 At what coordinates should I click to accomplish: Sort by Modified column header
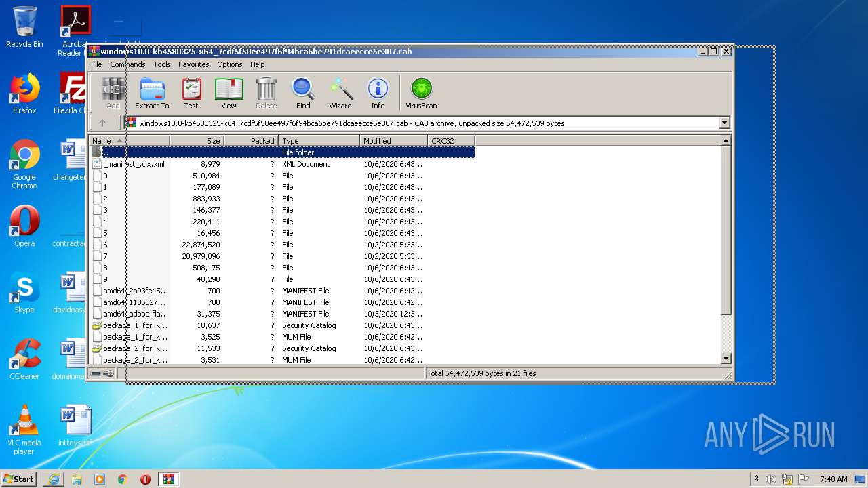pos(393,140)
